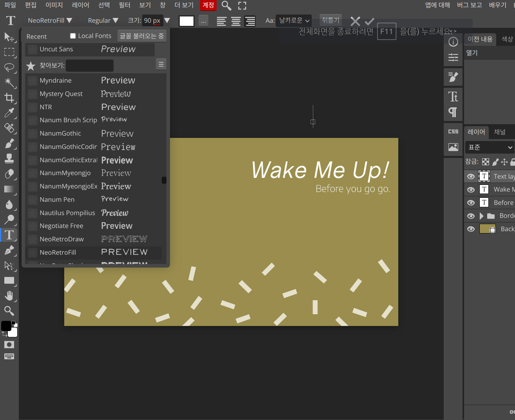Image resolution: width=515 pixels, height=420 pixels.
Task: Open the on-screen keyboard icon
Action: click(9, 356)
